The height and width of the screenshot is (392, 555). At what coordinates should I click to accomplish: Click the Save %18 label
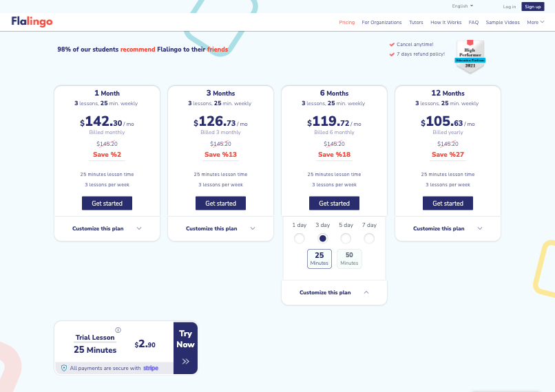(334, 155)
